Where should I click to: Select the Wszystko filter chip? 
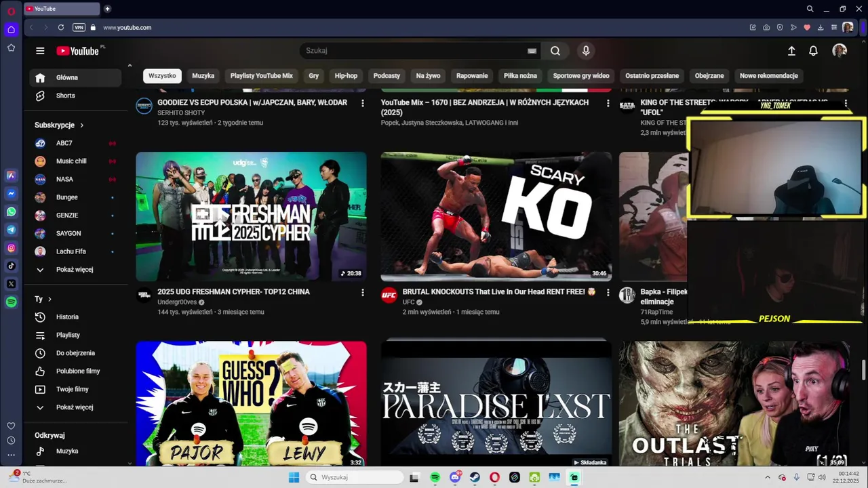pyautogui.click(x=162, y=76)
